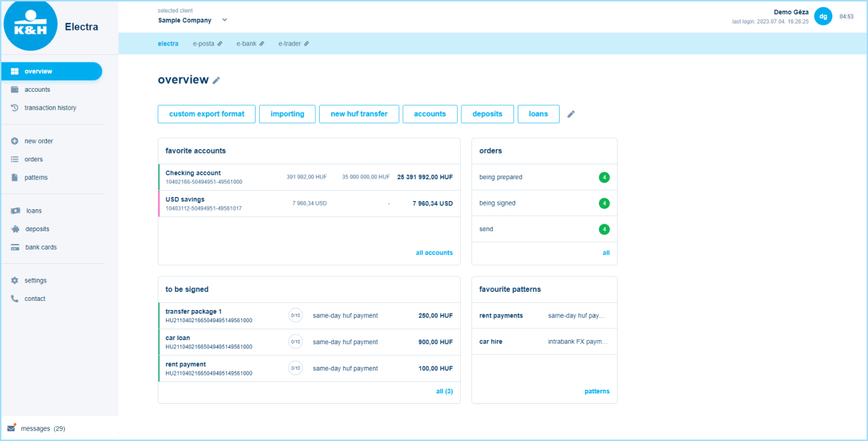Click the new huf transfer button
This screenshot has width=868, height=441.
[359, 114]
